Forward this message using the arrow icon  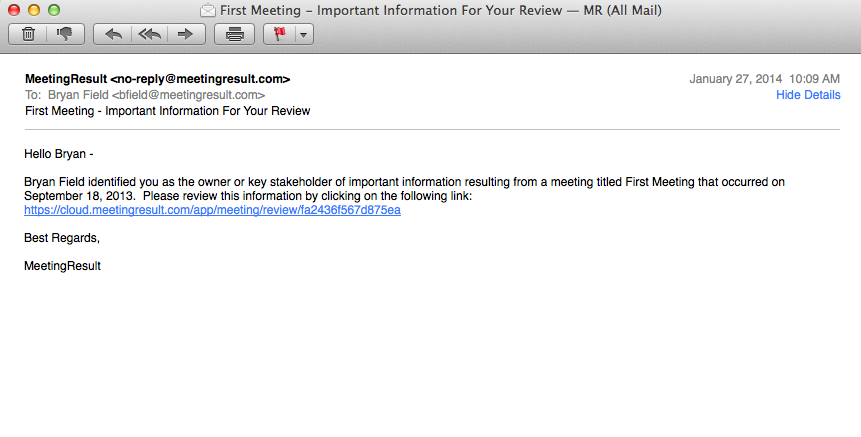[184, 34]
